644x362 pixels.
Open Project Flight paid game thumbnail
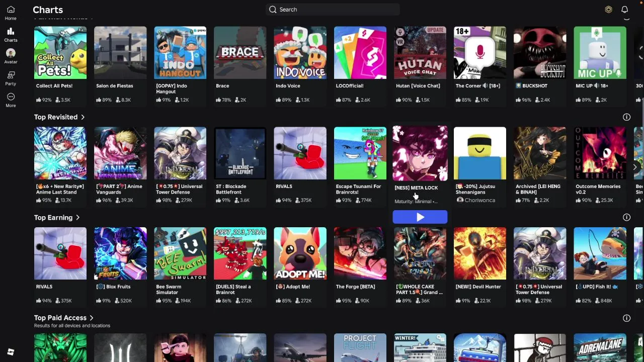click(360, 347)
